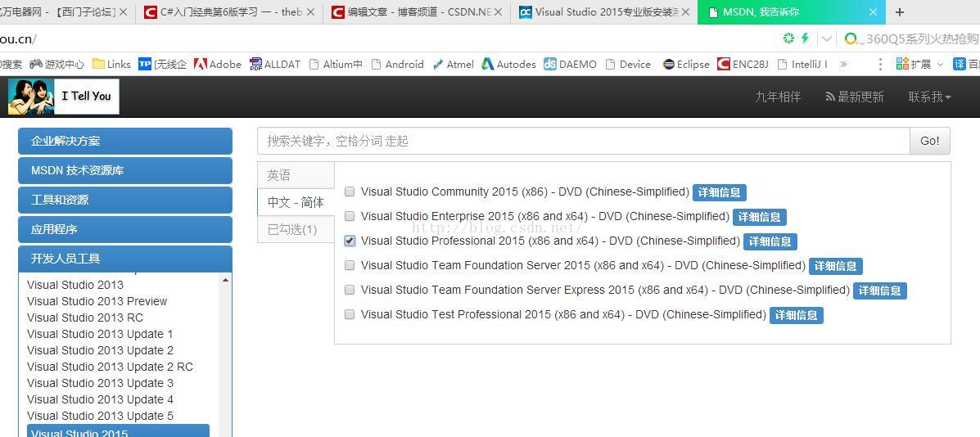Viewport: 980px width, 437px height.
Task: Open the [无线企 TP bookmark
Action: (x=162, y=64)
